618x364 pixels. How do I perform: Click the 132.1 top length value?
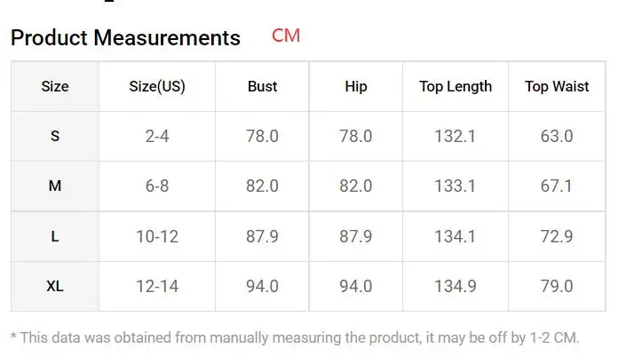point(456,137)
